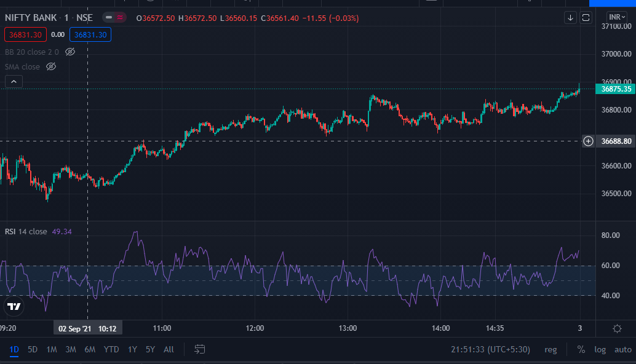Click the SMA close indicator label

22,67
